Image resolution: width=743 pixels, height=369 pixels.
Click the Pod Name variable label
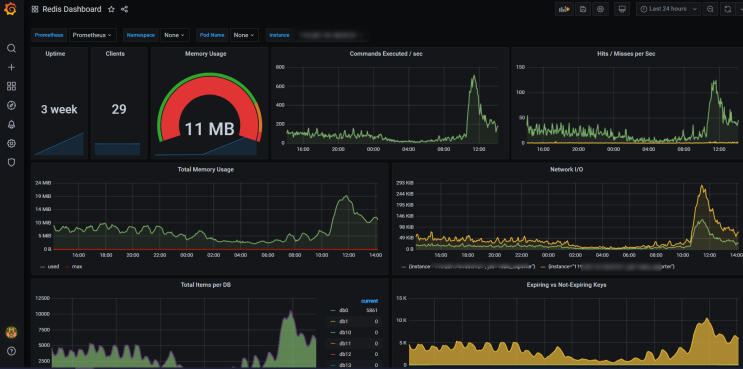pyautogui.click(x=212, y=35)
